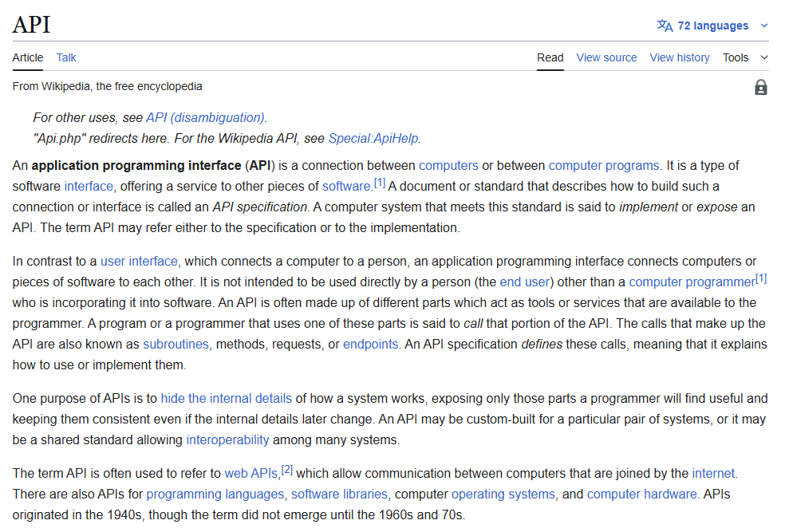Viewport: 785px width, 532px height.
Task: Click the endpoints link
Action: [370, 345]
